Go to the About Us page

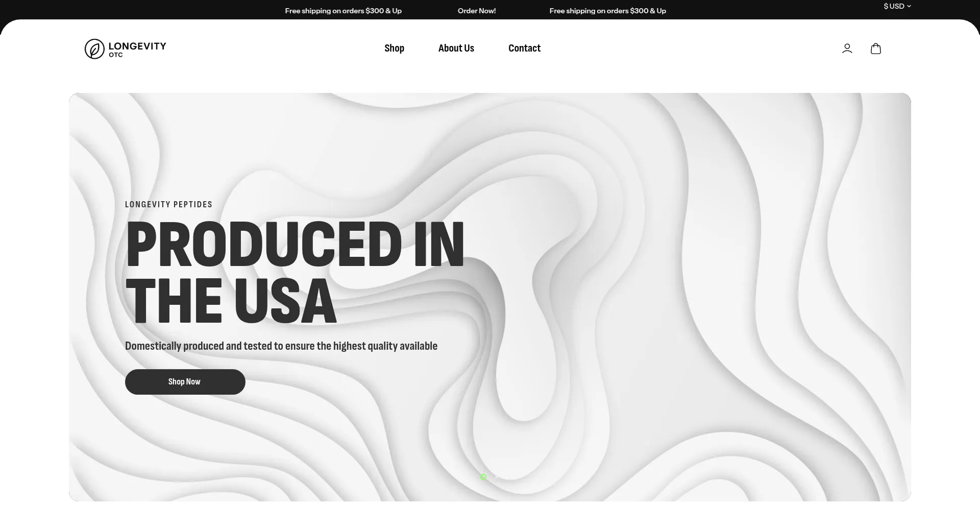(456, 49)
